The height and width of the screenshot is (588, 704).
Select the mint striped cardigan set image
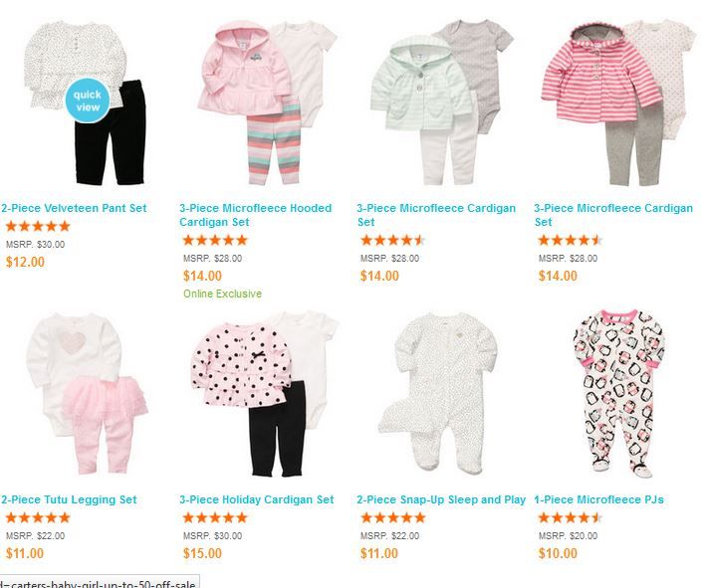click(442, 104)
